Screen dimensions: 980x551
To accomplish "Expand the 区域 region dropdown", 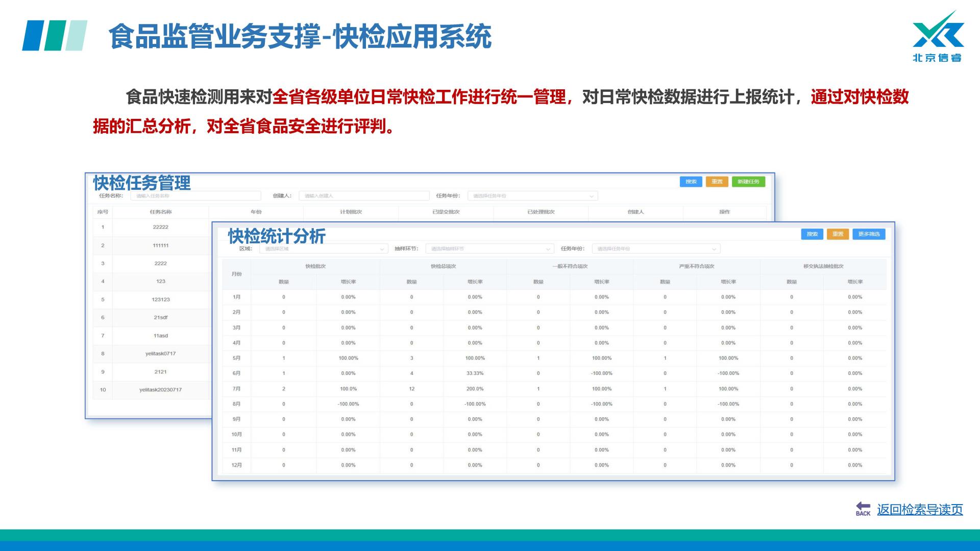I will pyautogui.click(x=324, y=249).
